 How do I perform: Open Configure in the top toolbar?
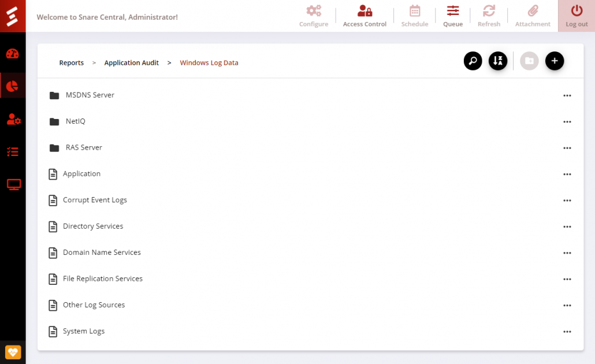tap(314, 16)
